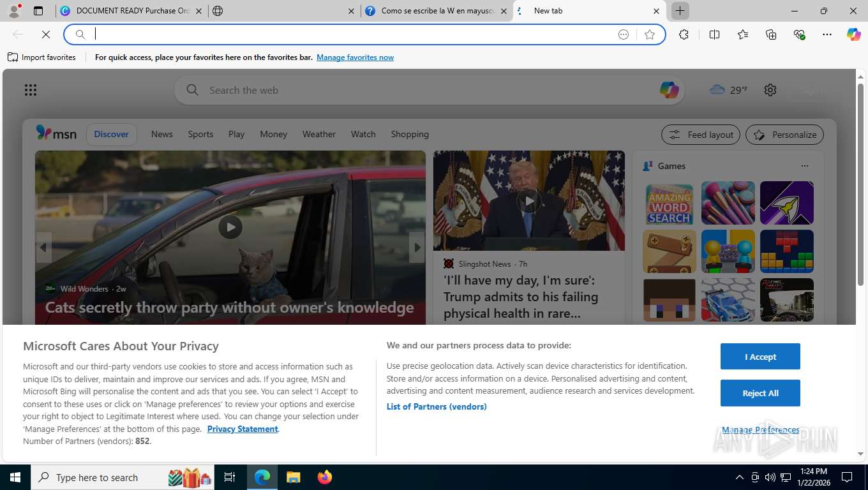Add this page to favorites star
Image resolution: width=868 pixels, height=490 pixels.
(650, 34)
